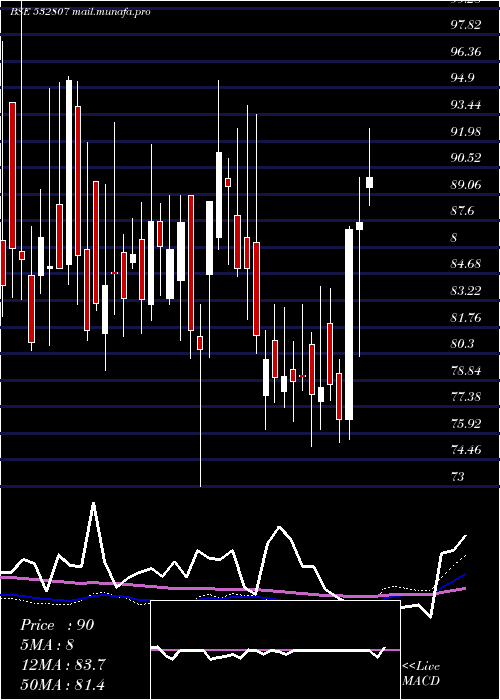
Task: Select the 91.98 price axis label
Action: click(466, 132)
